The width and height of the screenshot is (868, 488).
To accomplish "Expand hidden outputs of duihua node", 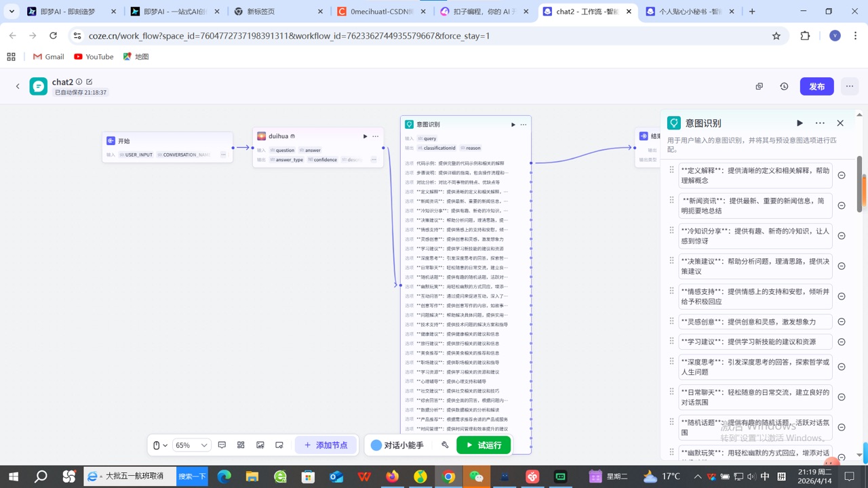I will tap(374, 160).
